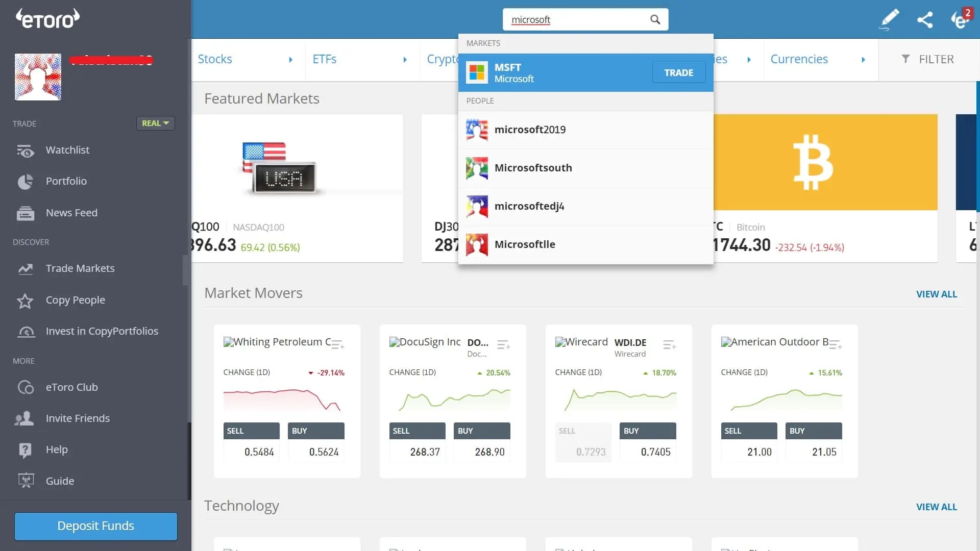The height and width of the screenshot is (551, 980).
Task: Expand the Stocks category arrow
Action: tap(291, 60)
